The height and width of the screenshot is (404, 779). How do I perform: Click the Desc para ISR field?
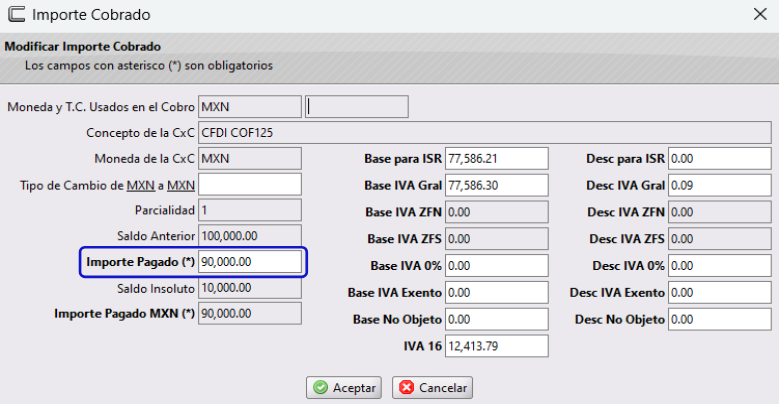click(x=719, y=159)
